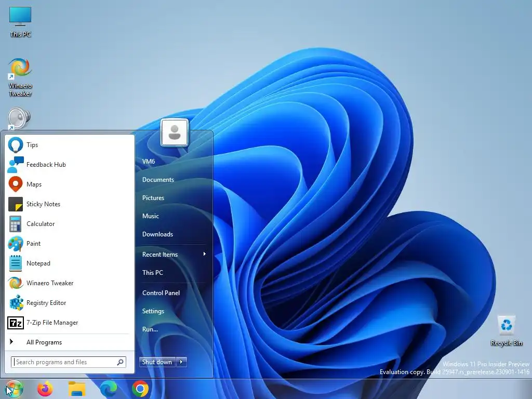Open the Maps pin icon
This screenshot has height=399, width=532.
(x=16, y=184)
